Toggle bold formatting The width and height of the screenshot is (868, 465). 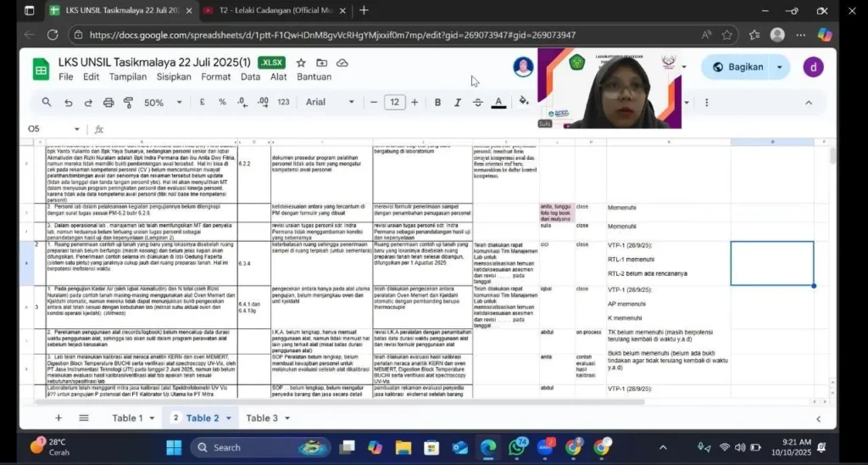(437, 103)
